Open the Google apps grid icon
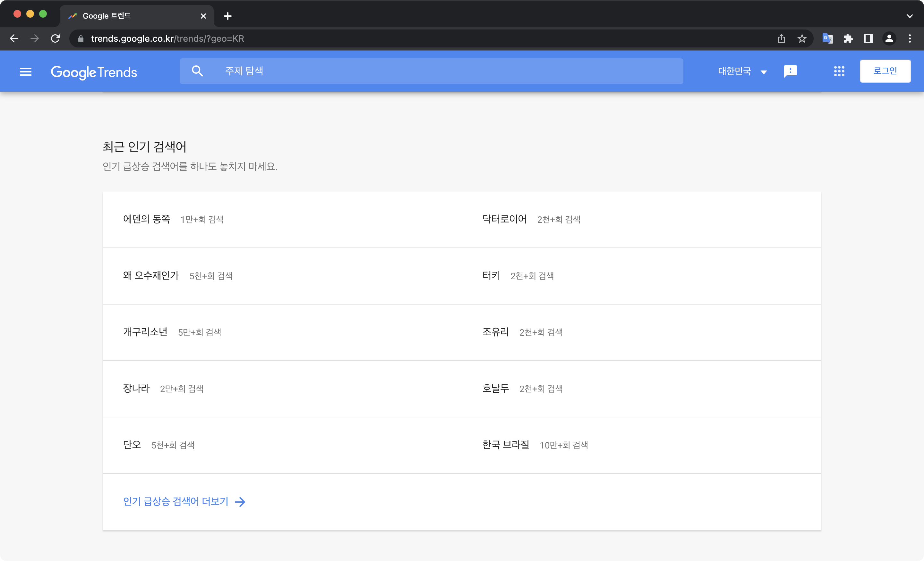 pyautogui.click(x=839, y=71)
